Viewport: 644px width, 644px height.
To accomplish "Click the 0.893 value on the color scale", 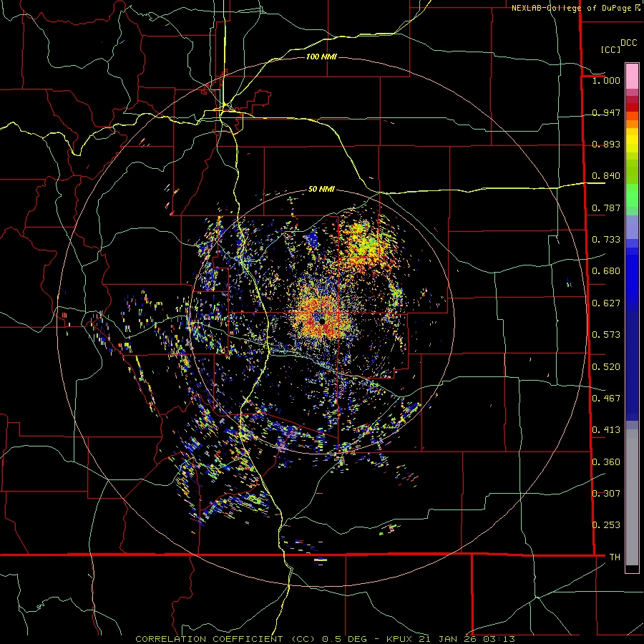I will click(606, 144).
